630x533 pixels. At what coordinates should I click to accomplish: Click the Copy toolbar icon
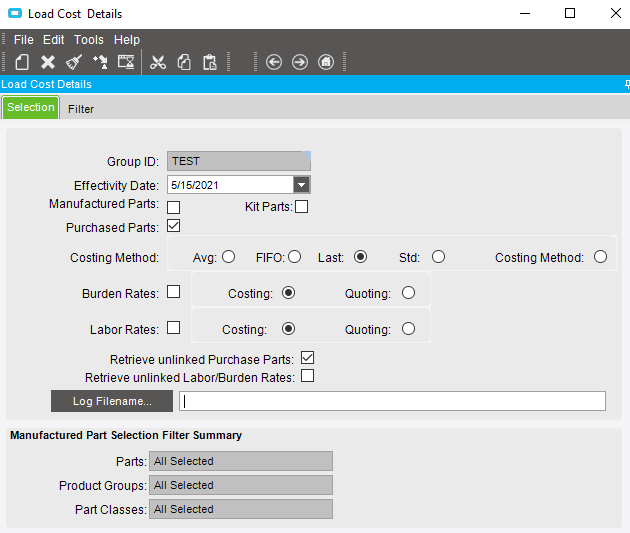pyautogui.click(x=184, y=62)
